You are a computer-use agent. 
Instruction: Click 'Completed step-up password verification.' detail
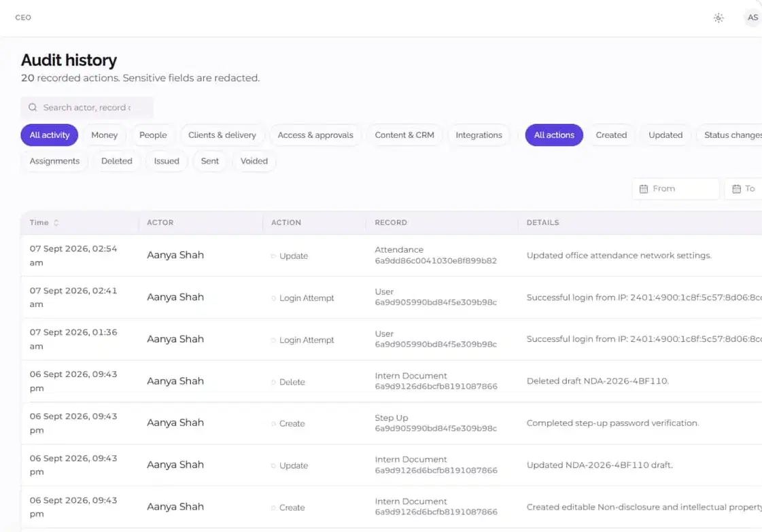[613, 423]
